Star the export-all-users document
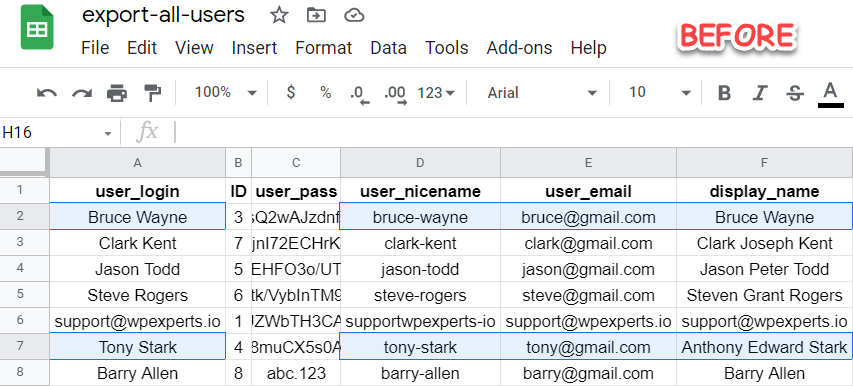Viewport: 853px width, 386px height. [279, 15]
